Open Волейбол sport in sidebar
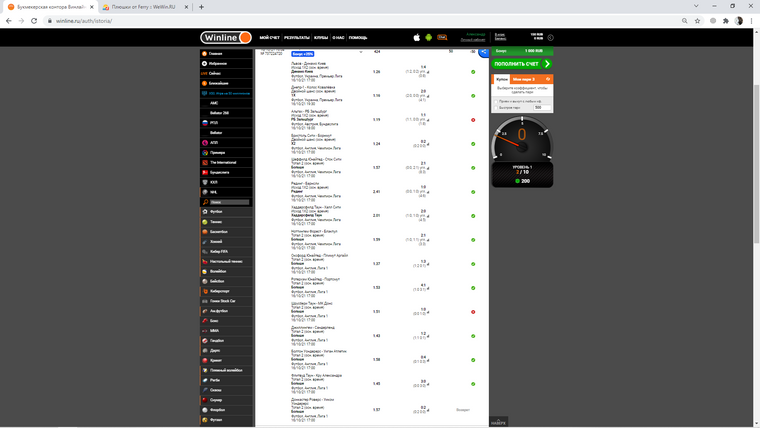The width and height of the screenshot is (760, 428). [226, 271]
